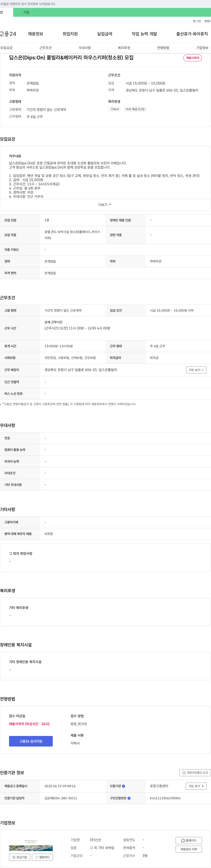
Task: Click the 방문,워크넷 application method text
Action: pyautogui.click(x=78, y=724)
